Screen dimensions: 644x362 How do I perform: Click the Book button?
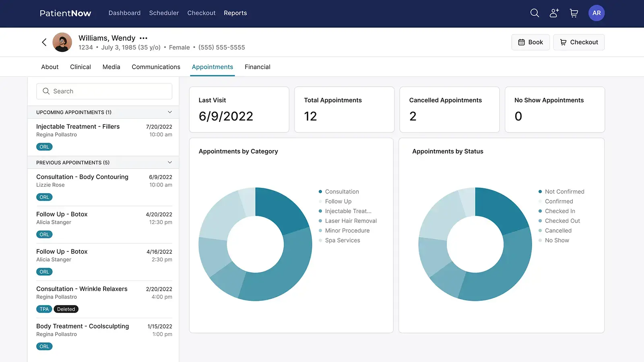530,42
